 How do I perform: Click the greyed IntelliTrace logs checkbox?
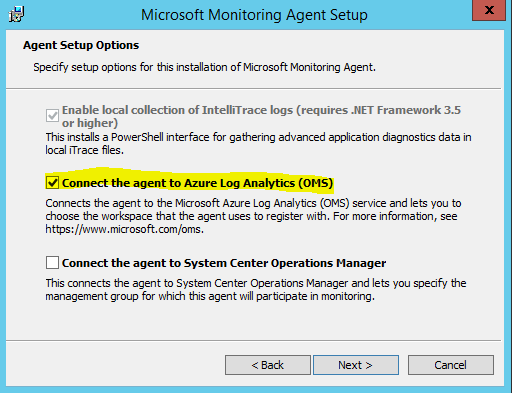click(52, 116)
